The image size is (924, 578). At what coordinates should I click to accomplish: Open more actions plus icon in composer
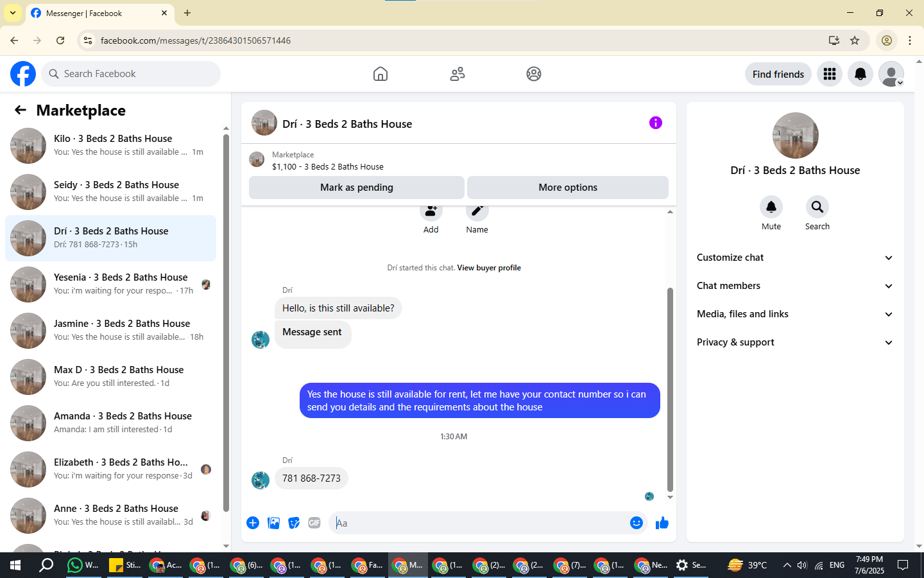[253, 523]
